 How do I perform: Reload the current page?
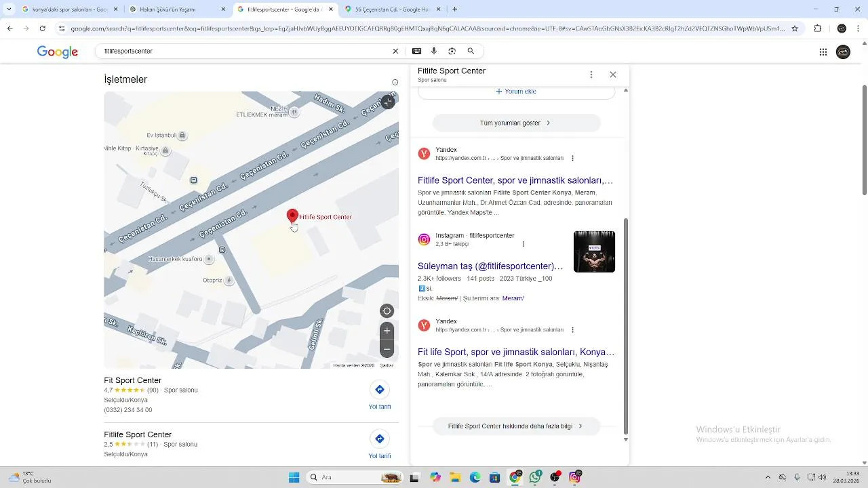[x=42, y=28]
